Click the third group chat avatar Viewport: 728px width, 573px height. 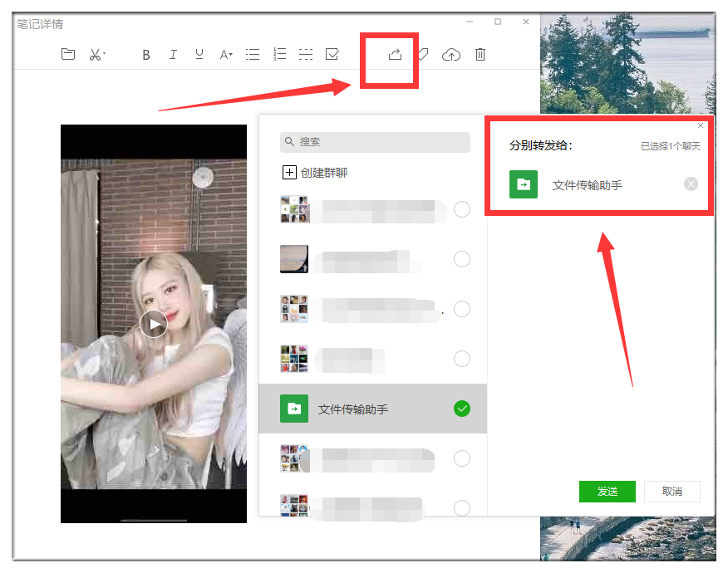(294, 309)
